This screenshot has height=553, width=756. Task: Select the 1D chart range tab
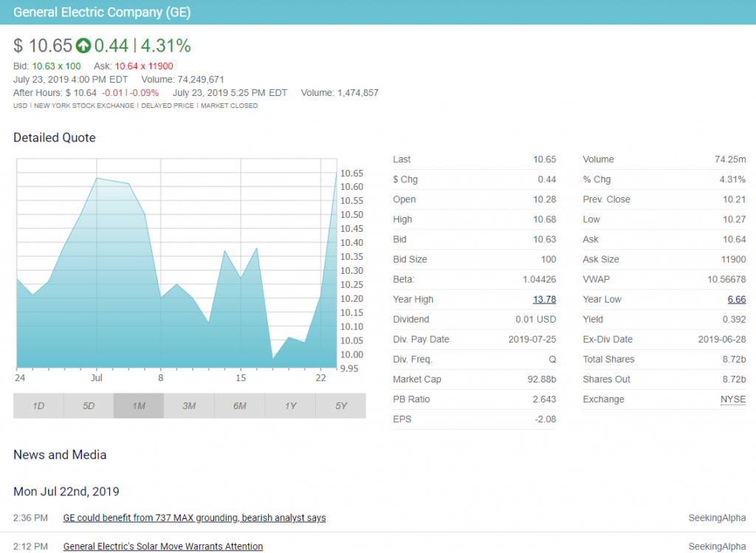38,405
